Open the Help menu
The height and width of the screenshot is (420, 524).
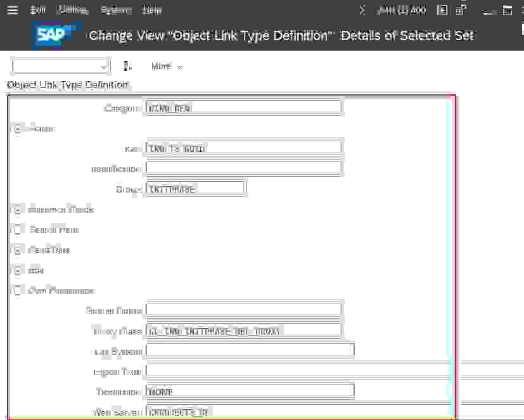(151, 10)
